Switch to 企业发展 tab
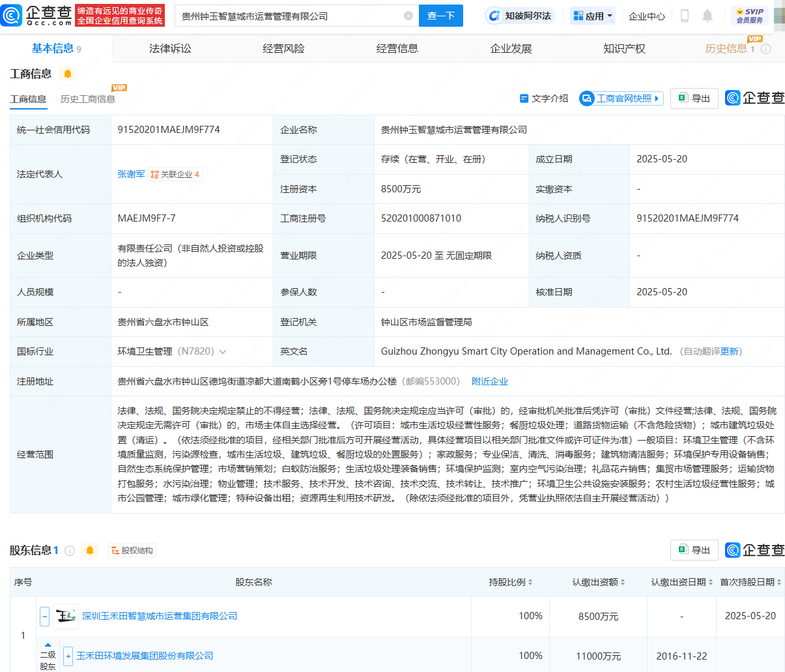Screen dimensions: 785x672 [x=511, y=49]
